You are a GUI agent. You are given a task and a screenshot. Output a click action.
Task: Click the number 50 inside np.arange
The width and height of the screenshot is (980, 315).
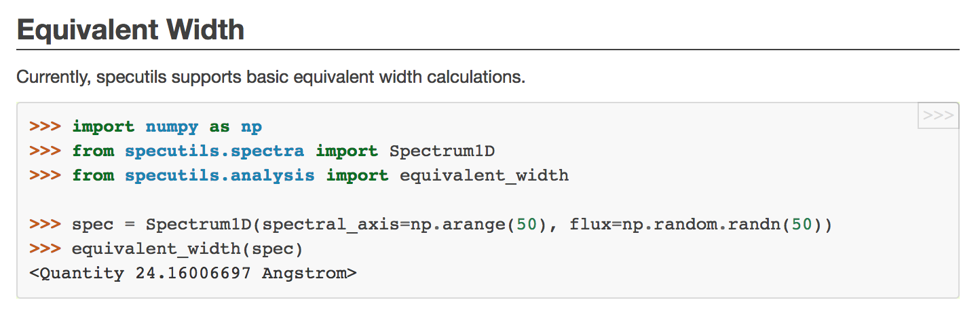pos(526,225)
